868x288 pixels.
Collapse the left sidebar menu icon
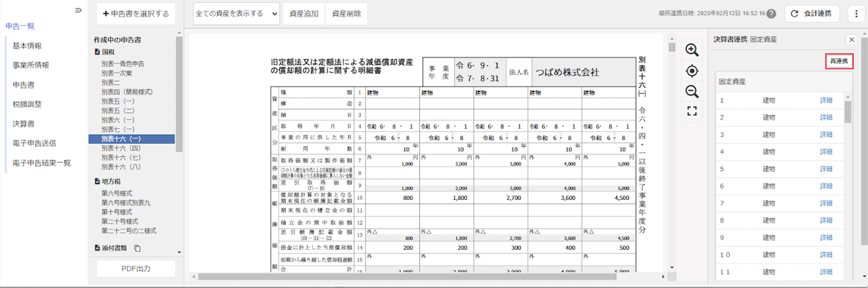79,10
